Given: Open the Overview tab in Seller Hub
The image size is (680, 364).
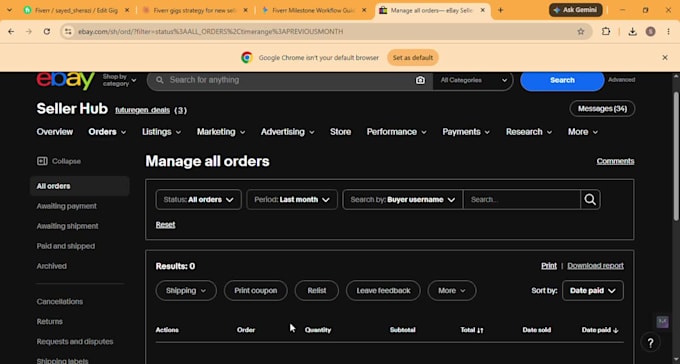Looking at the screenshot, I should click(55, 132).
